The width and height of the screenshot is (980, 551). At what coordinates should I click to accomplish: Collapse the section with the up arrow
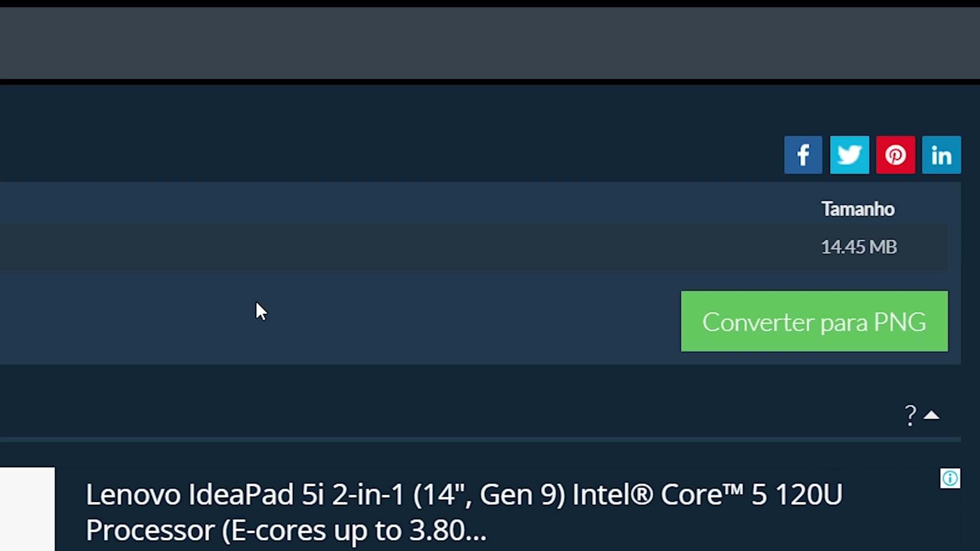(x=932, y=415)
